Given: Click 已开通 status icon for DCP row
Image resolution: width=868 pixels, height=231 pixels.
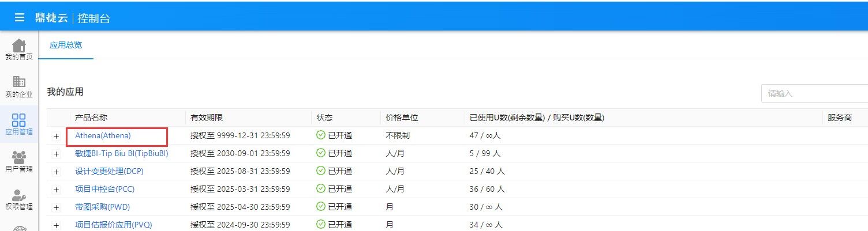Looking at the screenshot, I should (x=321, y=171).
